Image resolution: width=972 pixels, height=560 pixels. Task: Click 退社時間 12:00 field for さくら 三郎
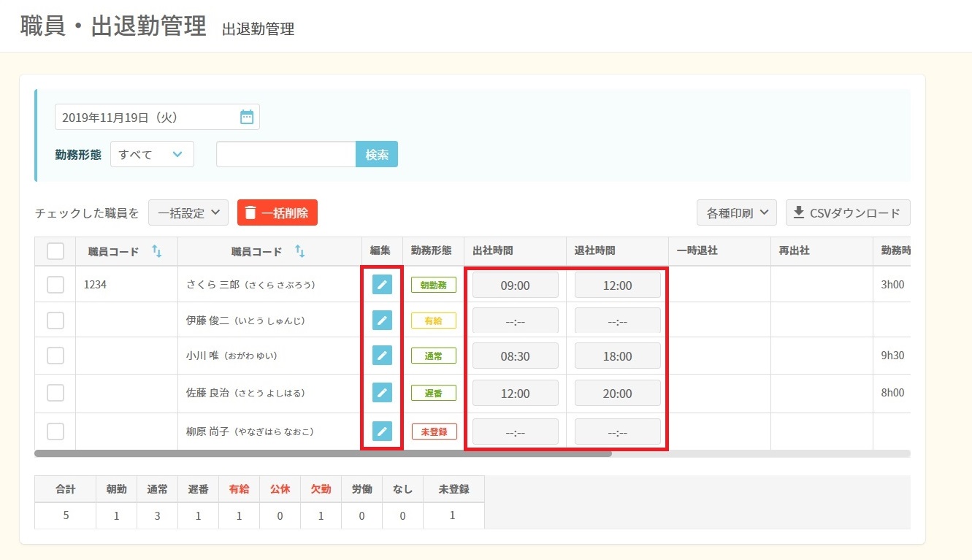point(618,285)
